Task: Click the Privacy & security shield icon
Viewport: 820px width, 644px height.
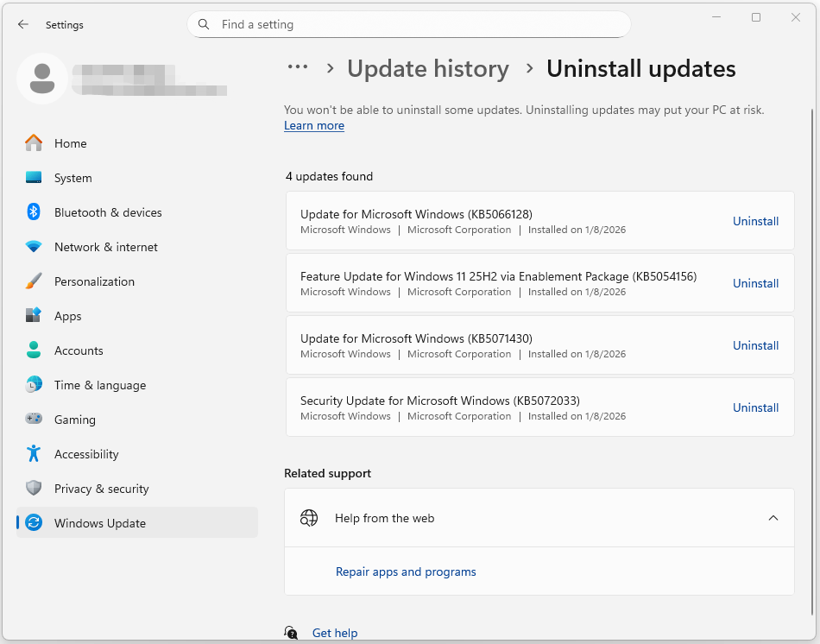Action: [x=35, y=489]
